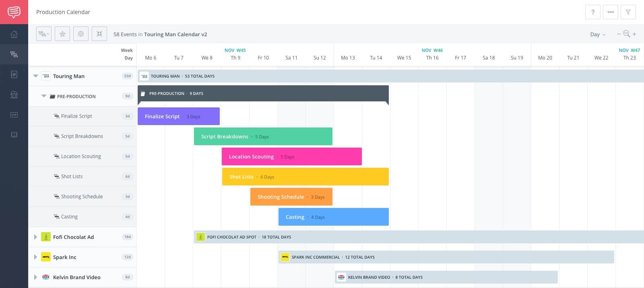Image resolution: width=644 pixels, height=288 pixels.
Task: Click the blue Casting bar
Action: (334, 217)
